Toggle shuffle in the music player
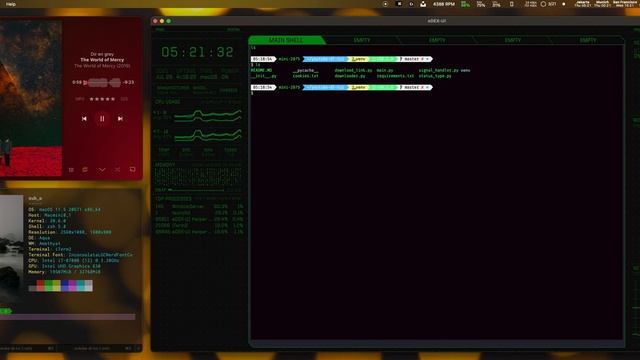 pyautogui.click(x=117, y=169)
